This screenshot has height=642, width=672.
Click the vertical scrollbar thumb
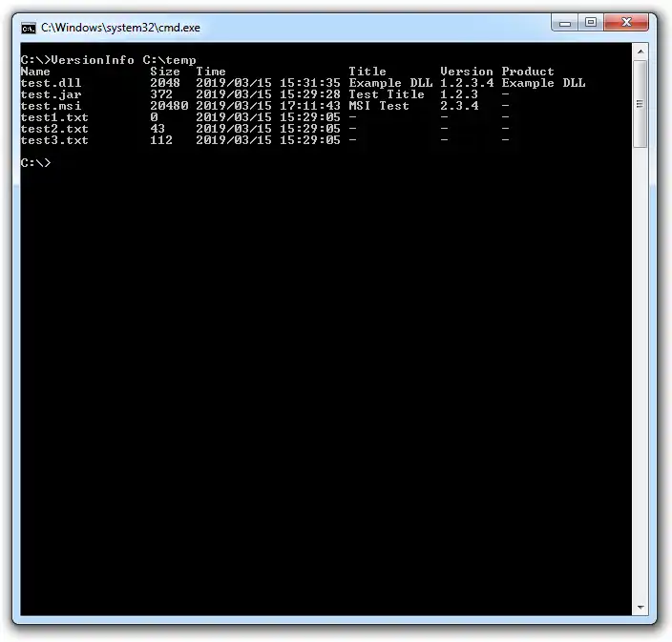[640, 104]
